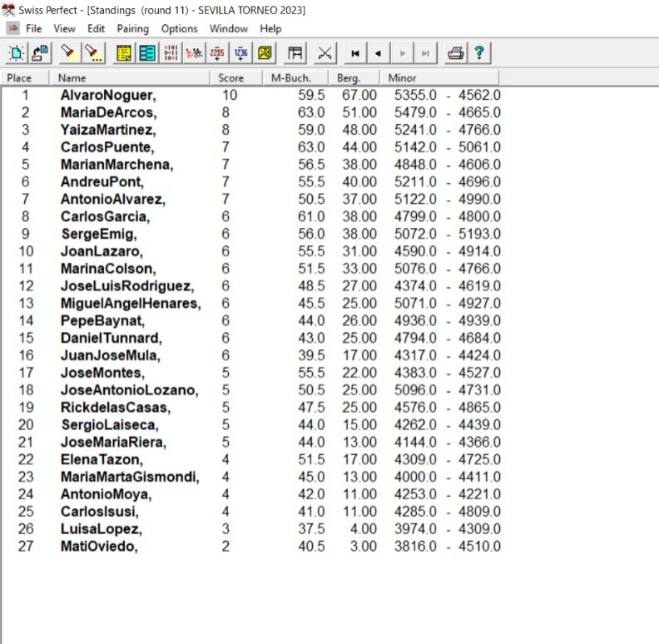
Task: Go to previous round arrow
Action: click(379, 53)
